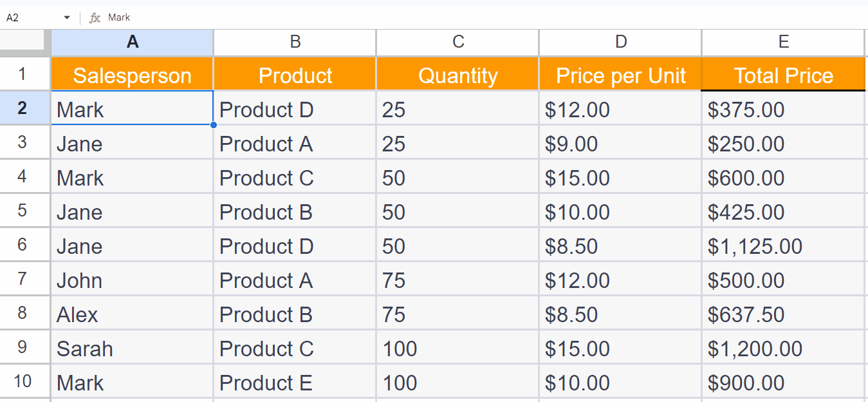
Task: Select the cell containing Sarah
Action: (132, 349)
